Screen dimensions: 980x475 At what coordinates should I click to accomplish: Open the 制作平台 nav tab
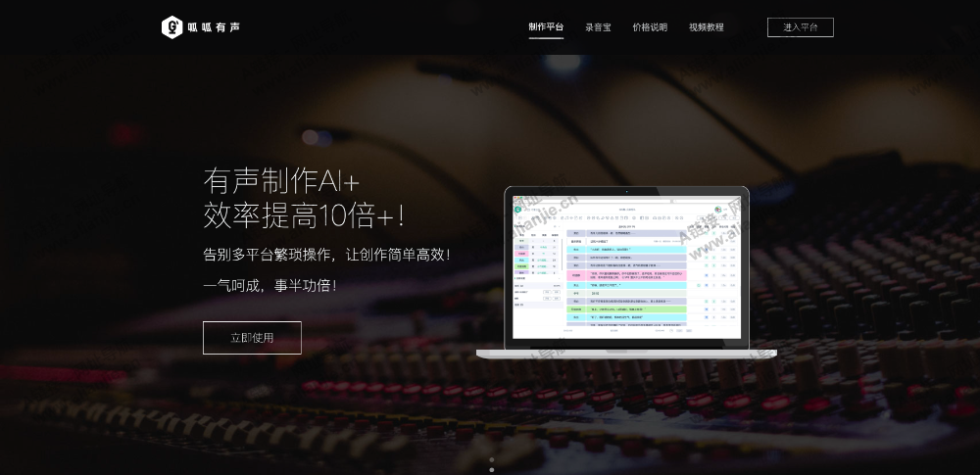(546, 26)
